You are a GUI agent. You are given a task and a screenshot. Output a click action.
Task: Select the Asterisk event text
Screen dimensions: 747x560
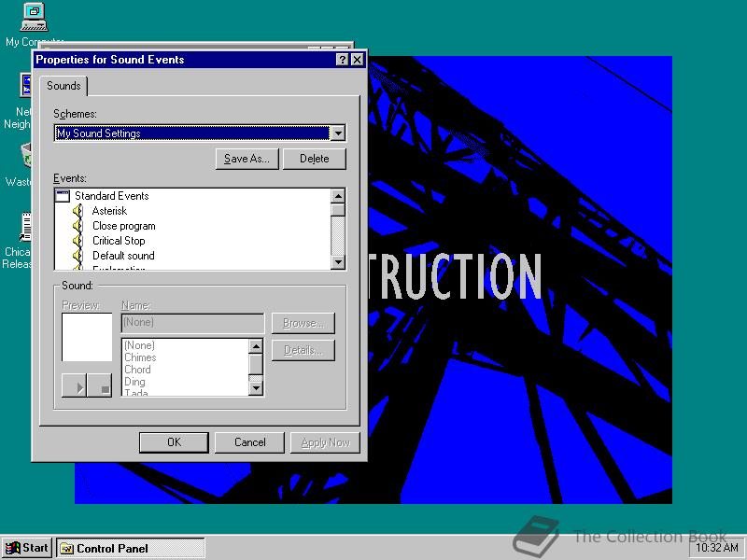click(x=109, y=211)
